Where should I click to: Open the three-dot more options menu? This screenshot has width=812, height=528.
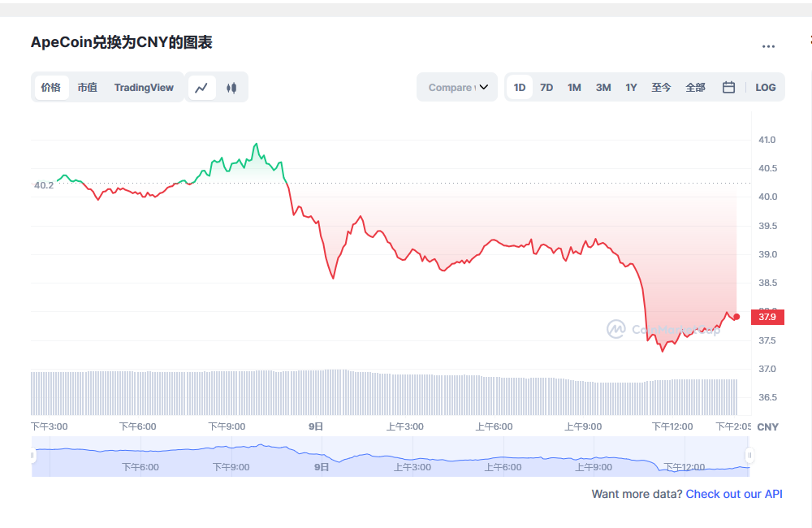coord(768,46)
